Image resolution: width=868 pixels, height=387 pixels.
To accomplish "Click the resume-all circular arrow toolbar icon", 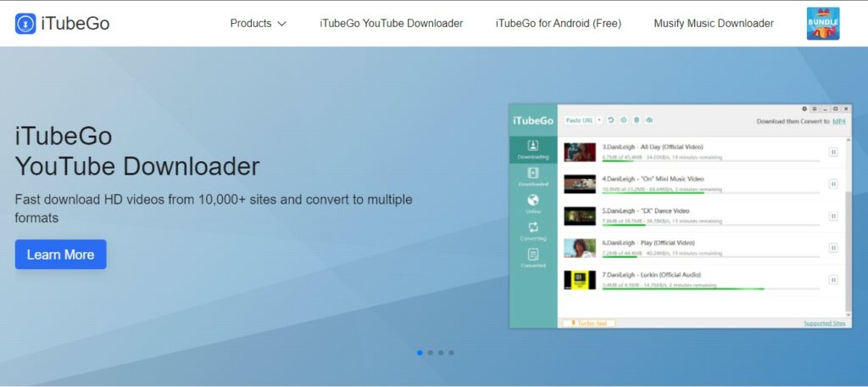I will click(x=611, y=121).
